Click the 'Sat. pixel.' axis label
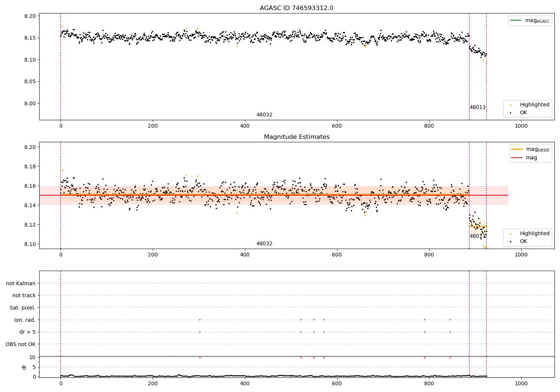Image resolution: width=560 pixels, height=392 pixels. pos(23,308)
